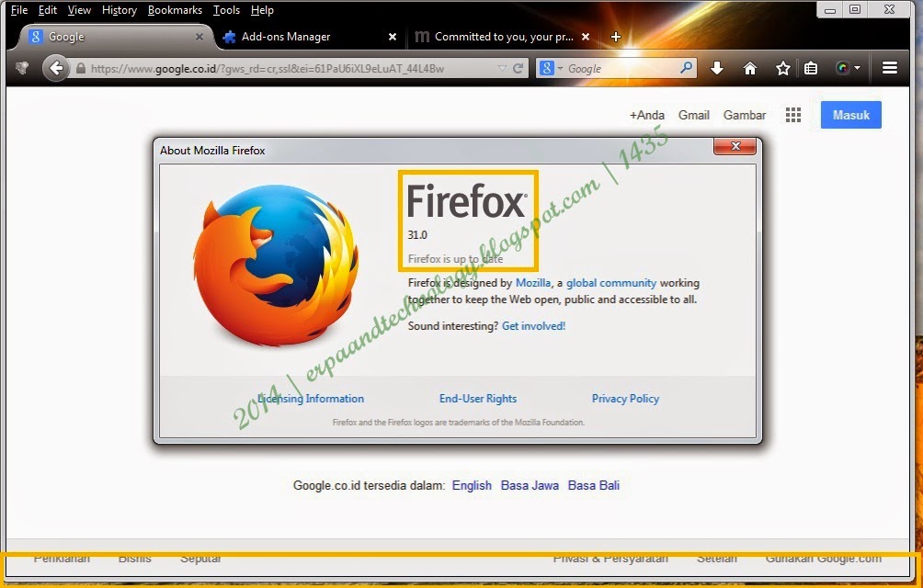Click the Masuk sign-in button
This screenshot has height=588, width=923.
(850, 115)
